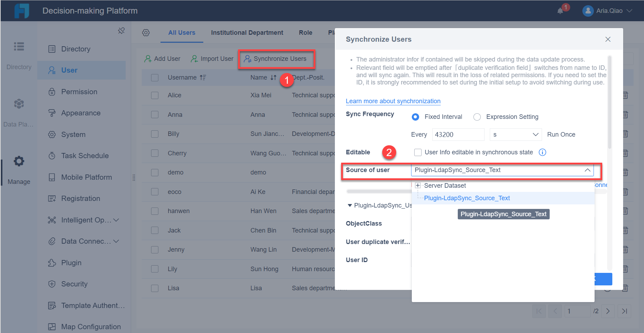The height and width of the screenshot is (333, 644).
Task: Click the page number input showing 1
Action: [x=578, y=311]
